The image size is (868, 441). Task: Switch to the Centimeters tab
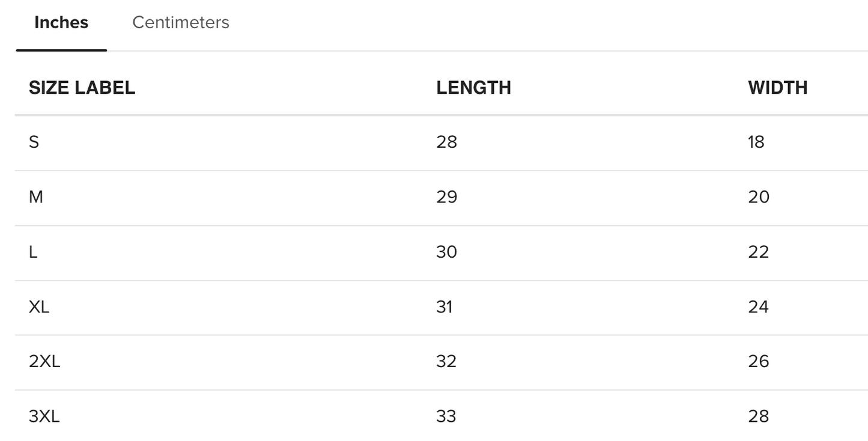[181, 23]
